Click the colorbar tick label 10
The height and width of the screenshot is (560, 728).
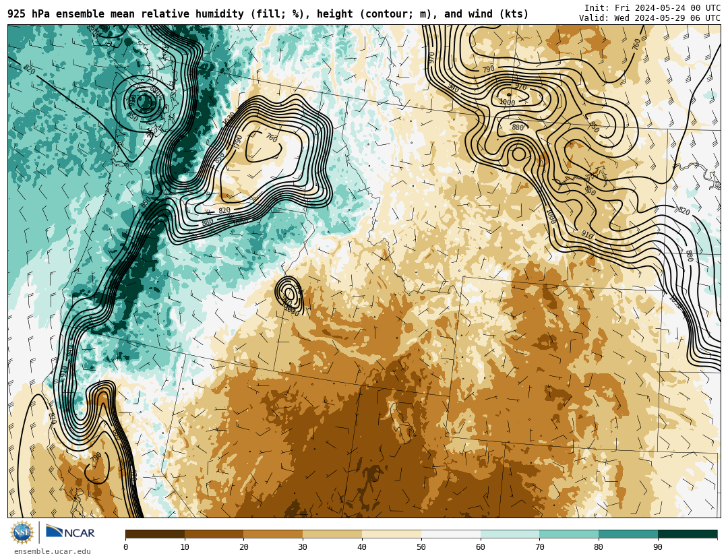(x=185, y=547)
